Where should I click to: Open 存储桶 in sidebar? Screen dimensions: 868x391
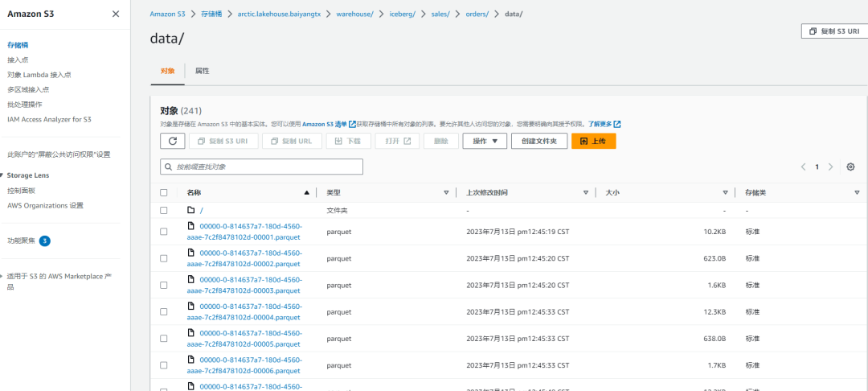pyautogui.click(x=18, y=45)
